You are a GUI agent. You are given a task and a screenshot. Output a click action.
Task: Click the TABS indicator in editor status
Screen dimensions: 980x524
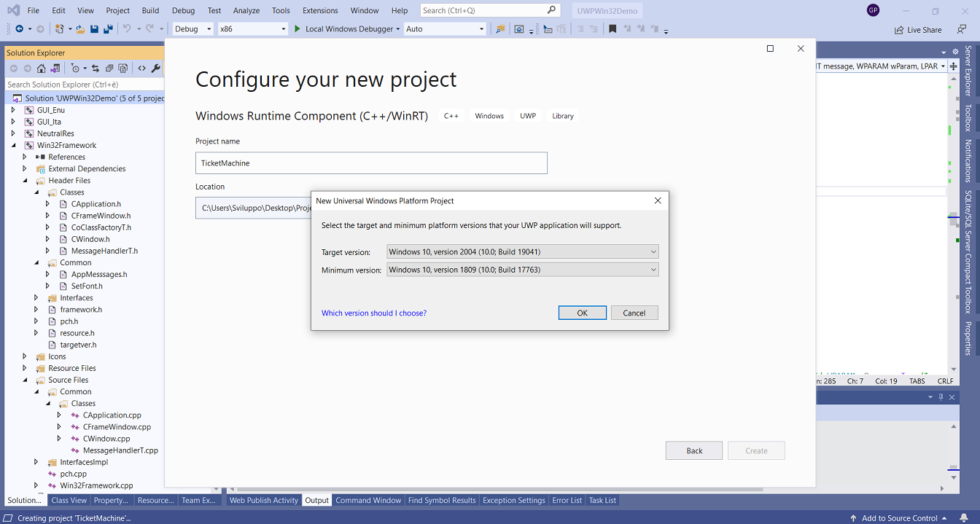pos(917,381)
